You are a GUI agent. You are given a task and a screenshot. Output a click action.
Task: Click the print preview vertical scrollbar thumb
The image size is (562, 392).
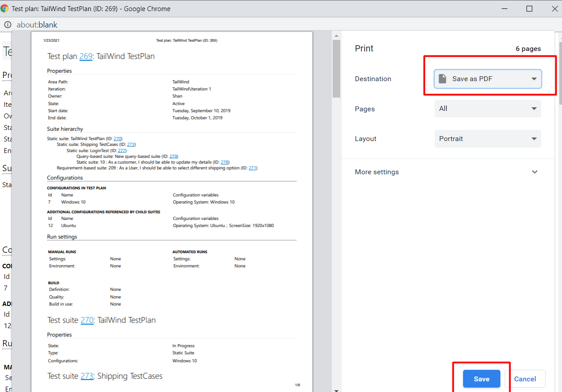[x=336, y=69]
